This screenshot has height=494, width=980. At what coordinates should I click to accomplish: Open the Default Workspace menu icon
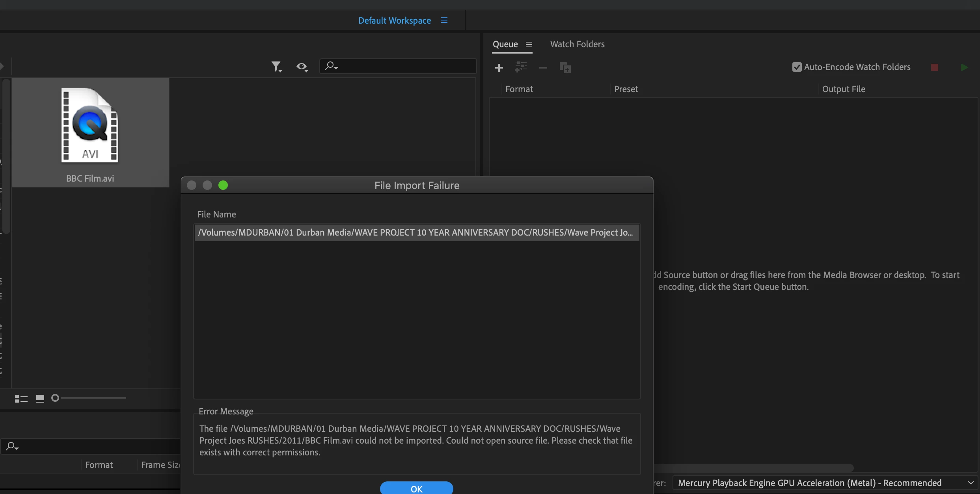[x=444, y=20]
